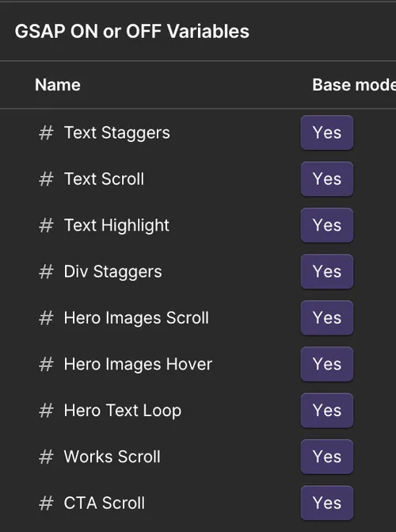The width and height of the screenshot is (396, 532).
Task: Click the hash icon next to Text Scroll
Action: point(46,179)
